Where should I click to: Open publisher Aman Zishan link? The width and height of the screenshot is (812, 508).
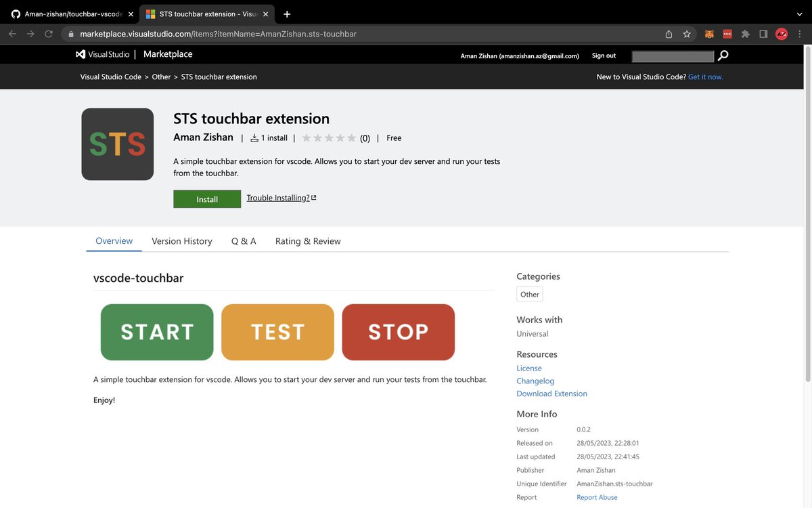coord(203,137)
